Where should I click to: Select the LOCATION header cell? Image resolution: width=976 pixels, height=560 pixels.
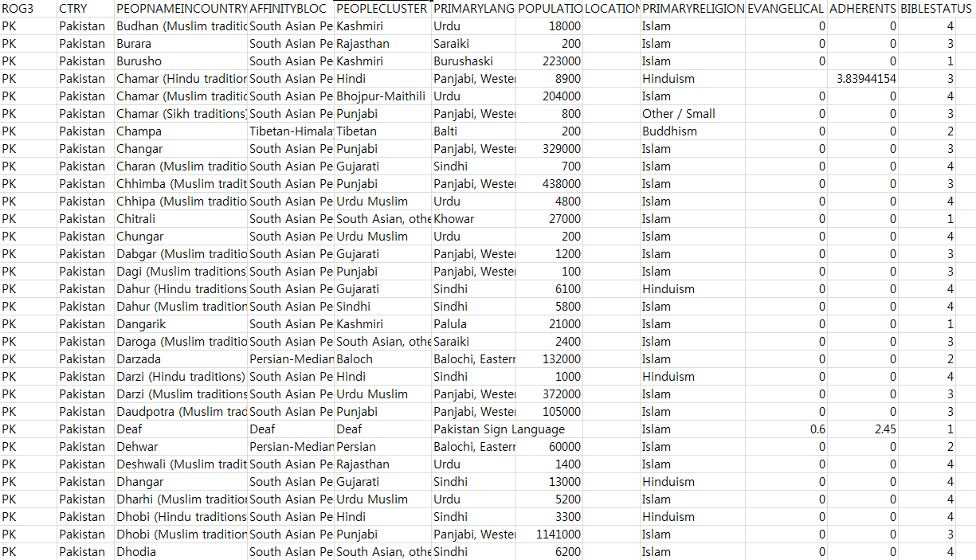[x=611, y=9]
